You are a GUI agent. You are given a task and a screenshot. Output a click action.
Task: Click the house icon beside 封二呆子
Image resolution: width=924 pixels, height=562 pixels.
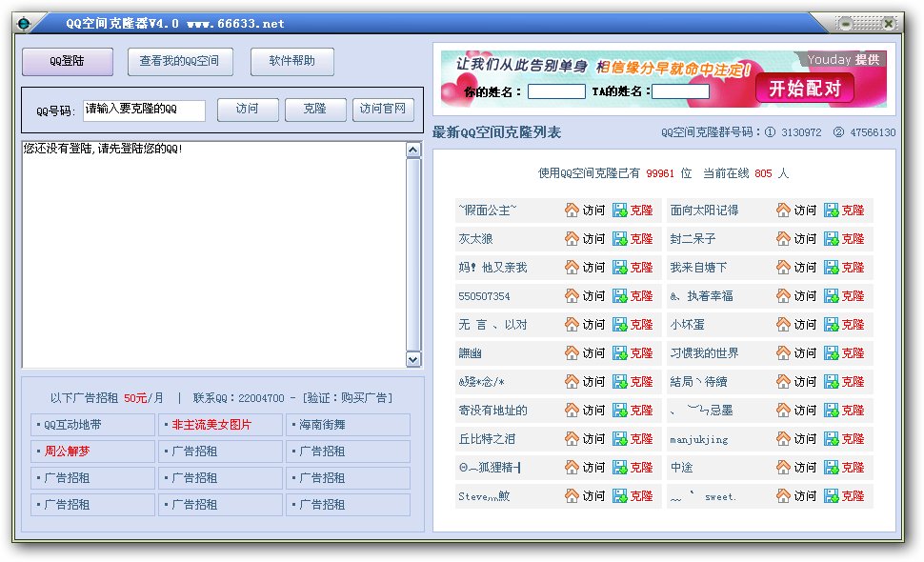(x=783, y=238)
